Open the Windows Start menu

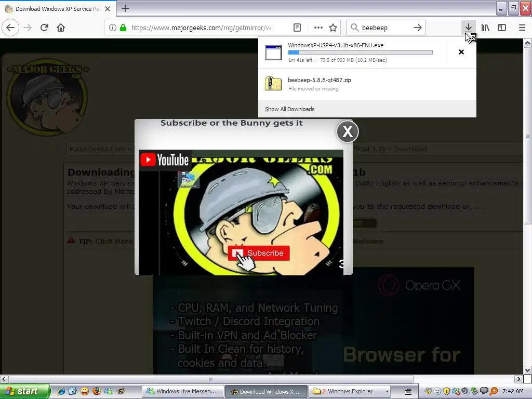coord(25,391)
